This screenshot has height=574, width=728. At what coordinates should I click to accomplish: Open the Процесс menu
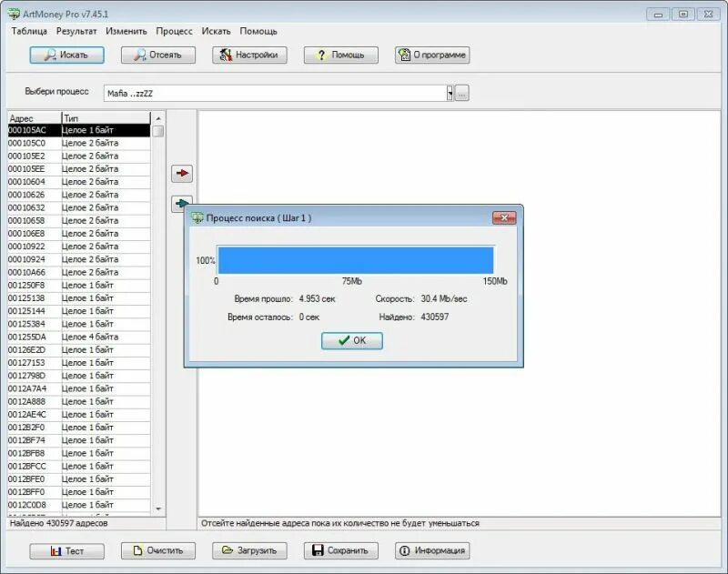(175, 30)
